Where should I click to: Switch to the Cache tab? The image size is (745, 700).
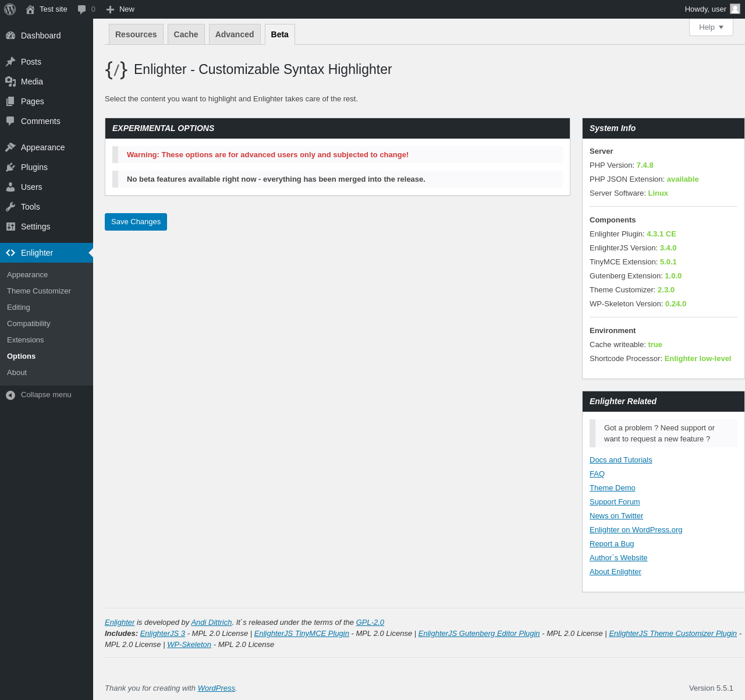point(186,34)
